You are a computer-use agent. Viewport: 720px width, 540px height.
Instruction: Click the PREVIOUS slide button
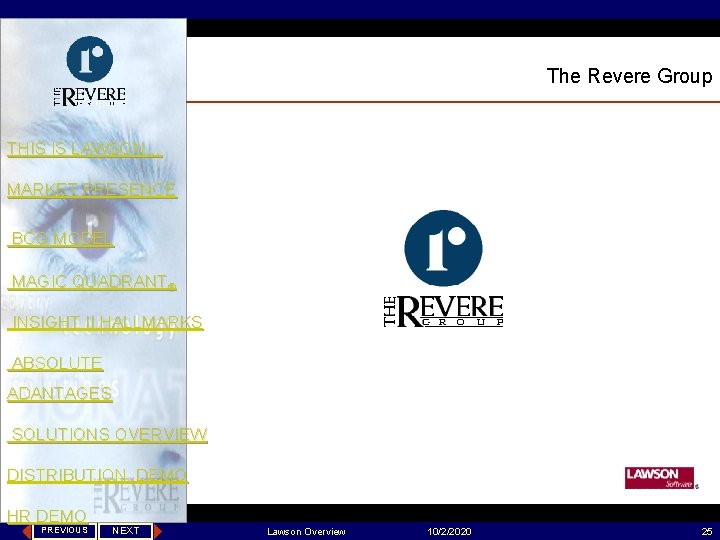(64, 530)
